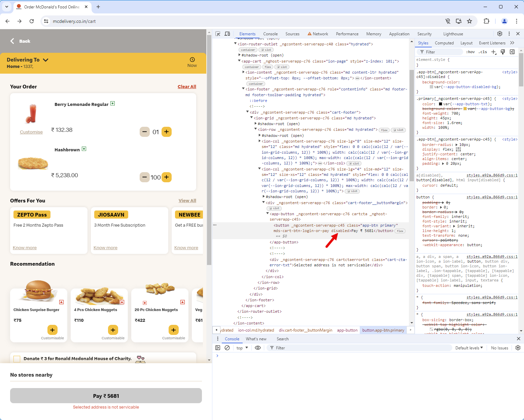Image resolution: width=524 pixels, height=420 pixels.
Task: Increase Hashbrown quantity
Action: click(x=167, y=177)
